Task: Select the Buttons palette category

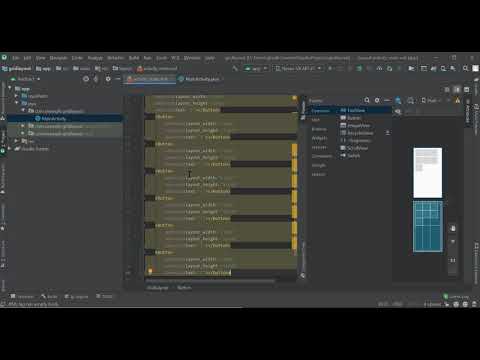Action: coord(319,129)
